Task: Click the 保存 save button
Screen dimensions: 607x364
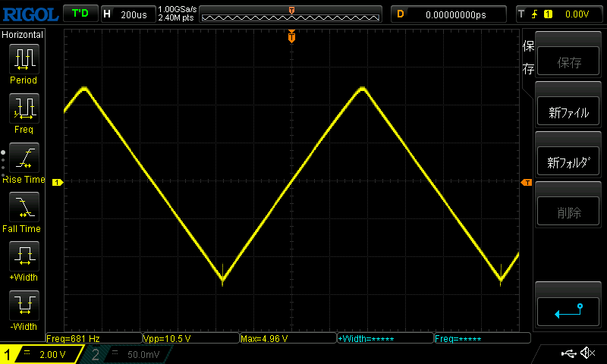Action: [x=568, y=61]
